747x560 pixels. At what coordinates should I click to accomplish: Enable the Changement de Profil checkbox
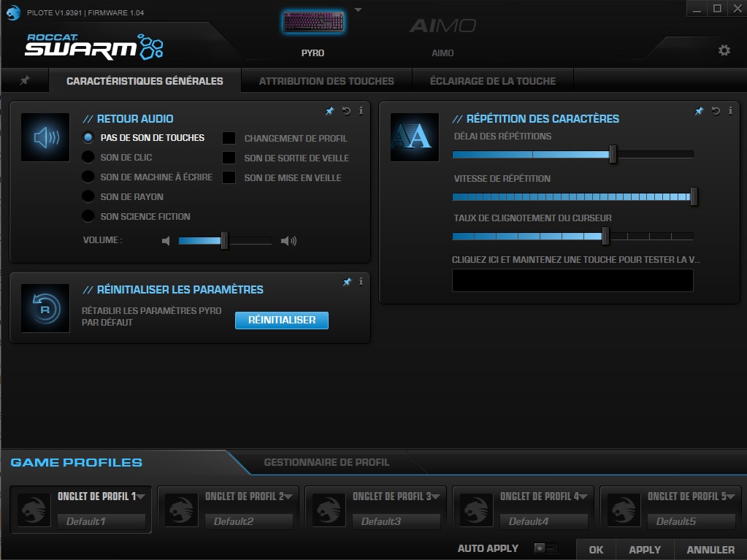pos(229,138)
